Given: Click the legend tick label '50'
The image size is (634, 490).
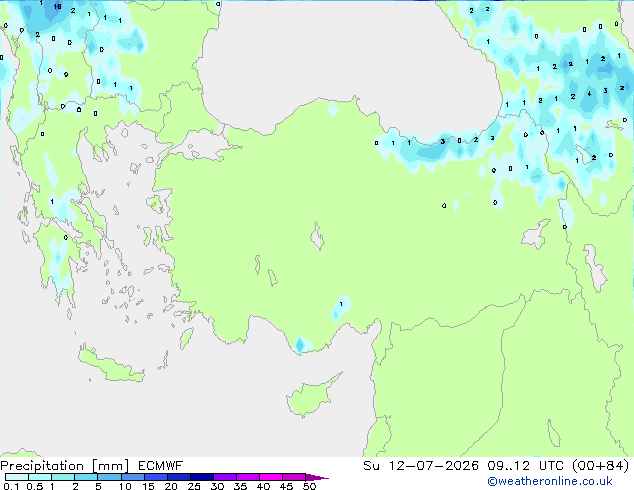Looking at the screenshot, I should (x=309, y=486).
